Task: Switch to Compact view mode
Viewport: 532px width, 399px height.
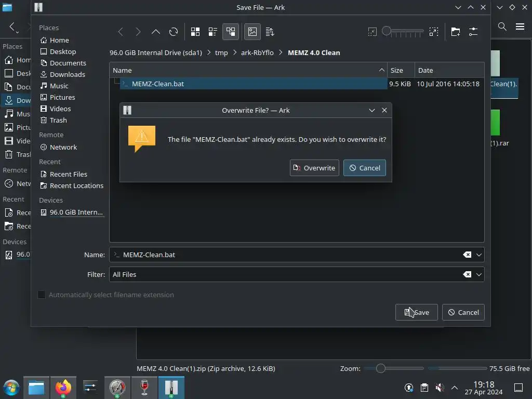Action: pos(213,32)
